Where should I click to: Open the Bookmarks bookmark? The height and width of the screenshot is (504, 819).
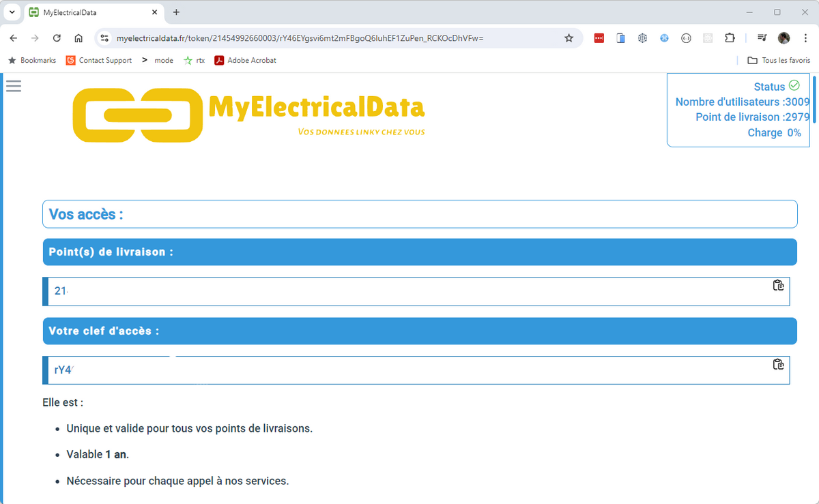31,60
